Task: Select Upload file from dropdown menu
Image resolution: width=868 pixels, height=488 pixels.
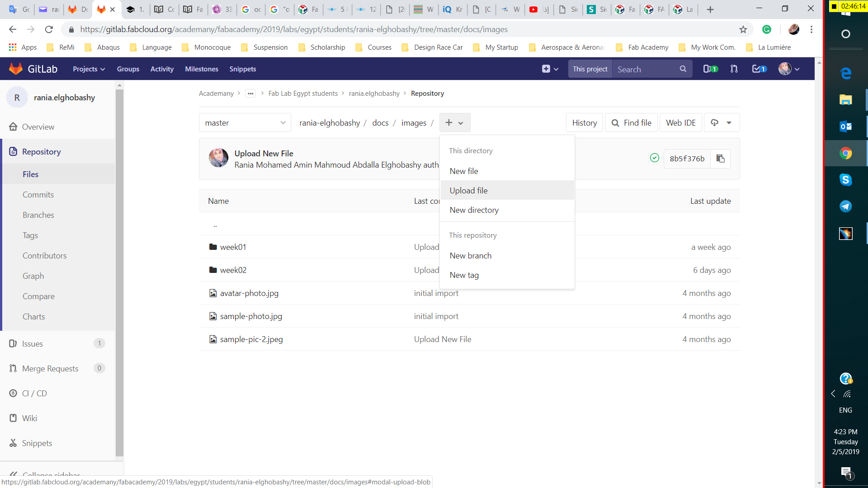Action: 468,190
